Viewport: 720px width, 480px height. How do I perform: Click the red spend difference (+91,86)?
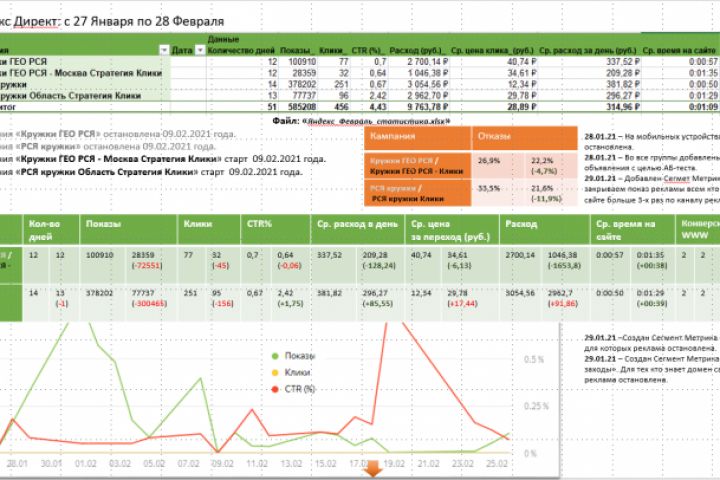563,304
